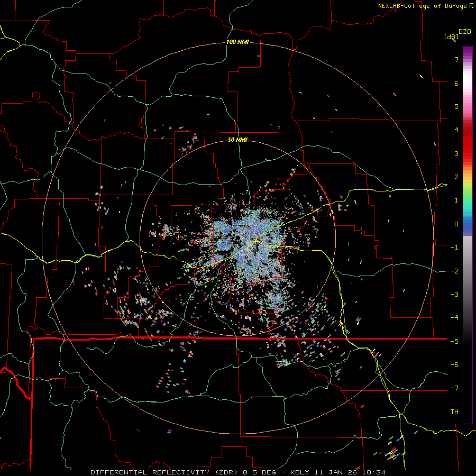Viewport: 476px width, 476px height.
Task: Click the ZDR color scale bar
Action: coord(467,235)
